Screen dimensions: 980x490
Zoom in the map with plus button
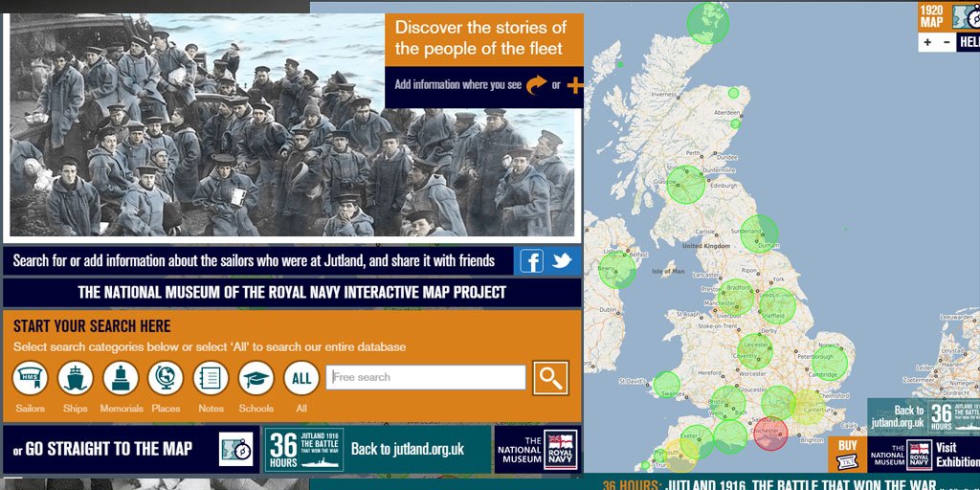pyautogui.click(x=927, y=42)
